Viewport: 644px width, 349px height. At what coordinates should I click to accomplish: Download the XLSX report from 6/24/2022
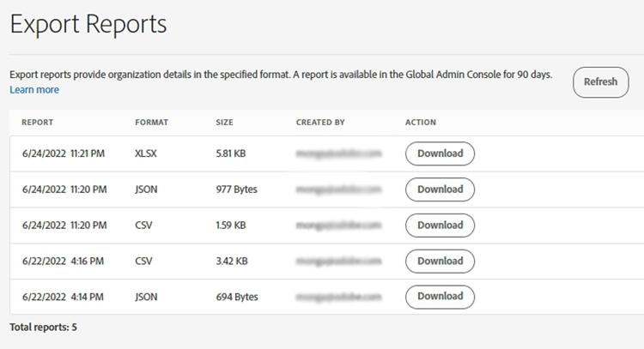440,154
